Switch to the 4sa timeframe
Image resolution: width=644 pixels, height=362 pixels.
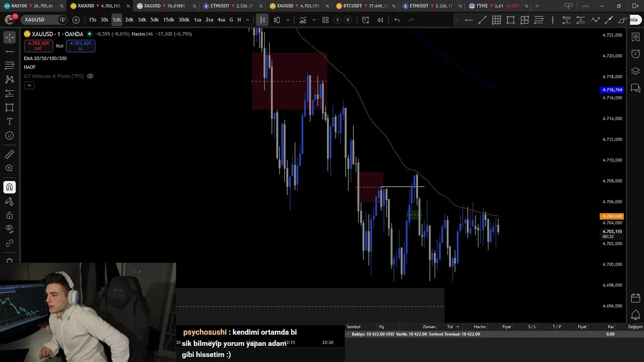tap(221, 20)
